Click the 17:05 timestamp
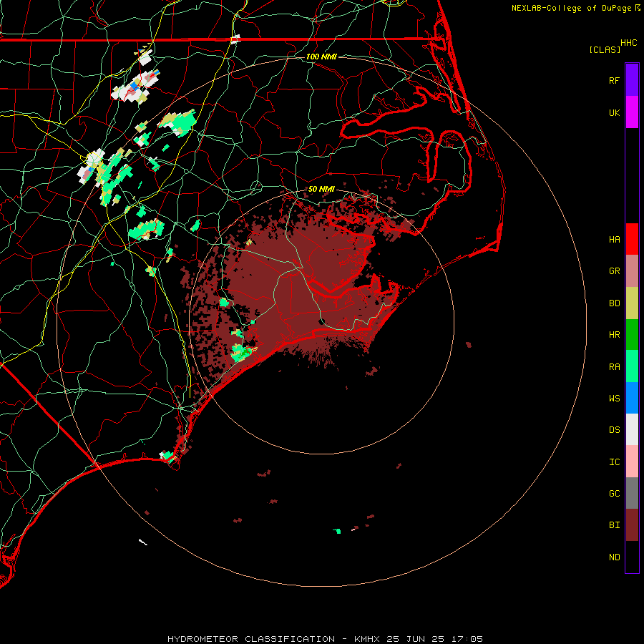The image size is (644, 644). (469, 639)
